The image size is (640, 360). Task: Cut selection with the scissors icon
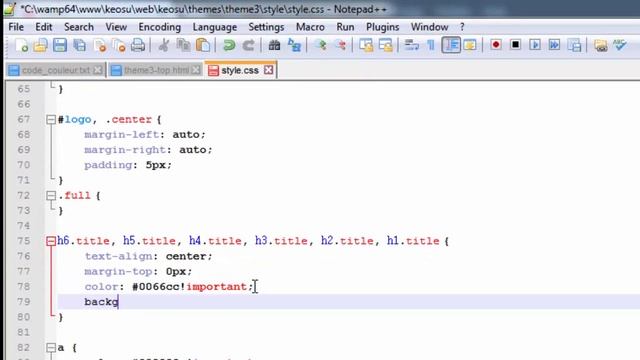[x=164, y=45]
